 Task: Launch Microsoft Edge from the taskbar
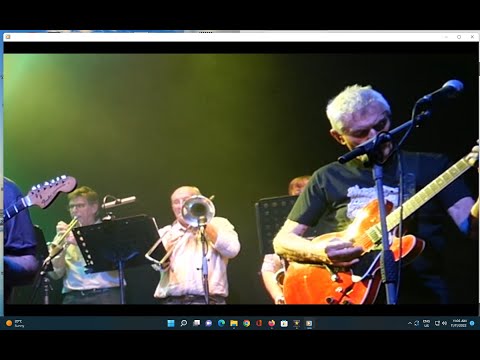click(221, 323)
